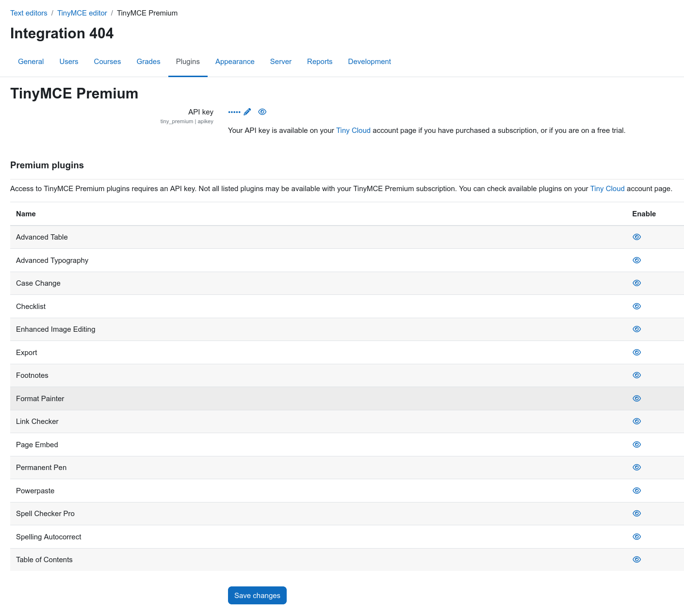Click the Table of Contents row name
The height and width of the screenshot is (616, 684).
coord(44,560)
